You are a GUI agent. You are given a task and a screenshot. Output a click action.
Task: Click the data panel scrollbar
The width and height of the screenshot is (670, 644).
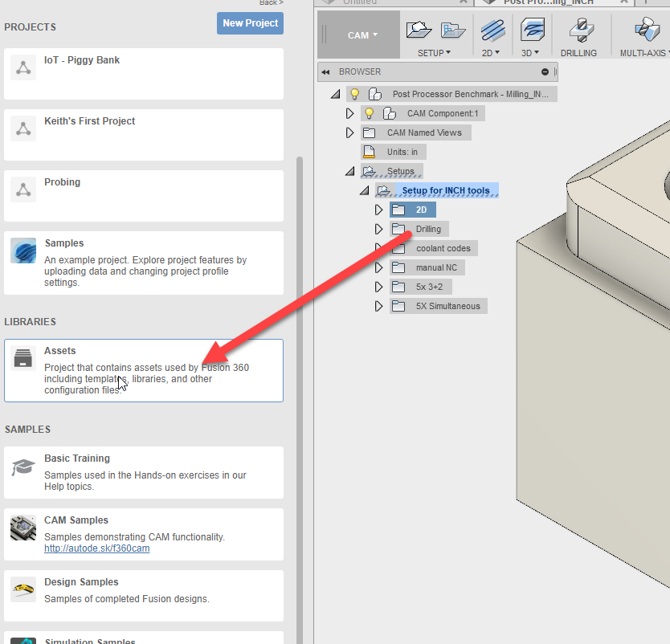[300, 400]
